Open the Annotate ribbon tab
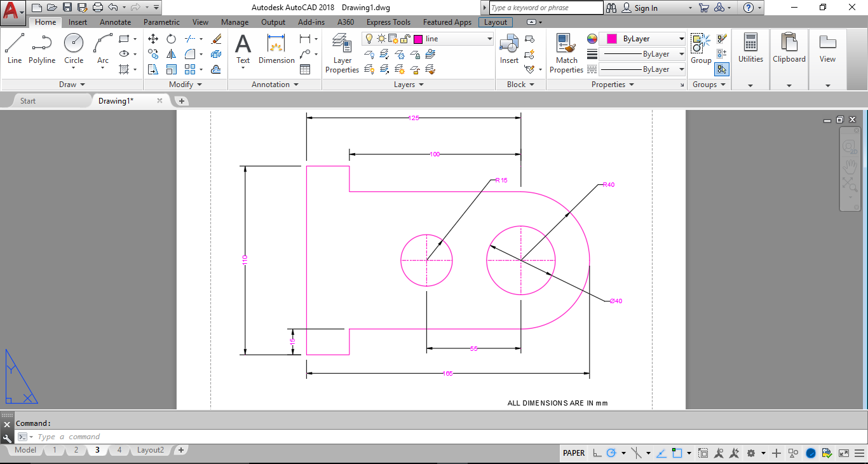This screenshot has height=464, width=868. coord(115,22)
